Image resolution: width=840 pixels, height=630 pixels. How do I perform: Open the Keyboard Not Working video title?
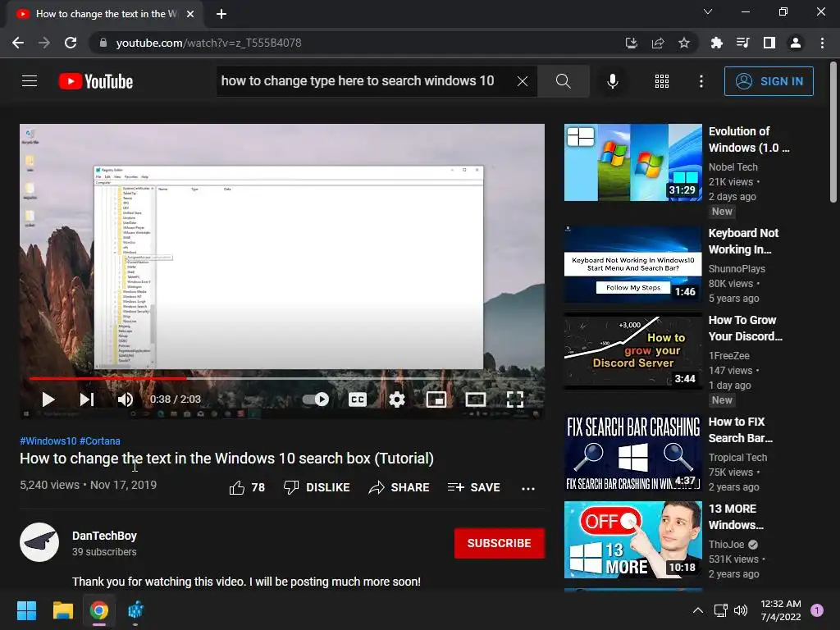click(x=743, y=241)
